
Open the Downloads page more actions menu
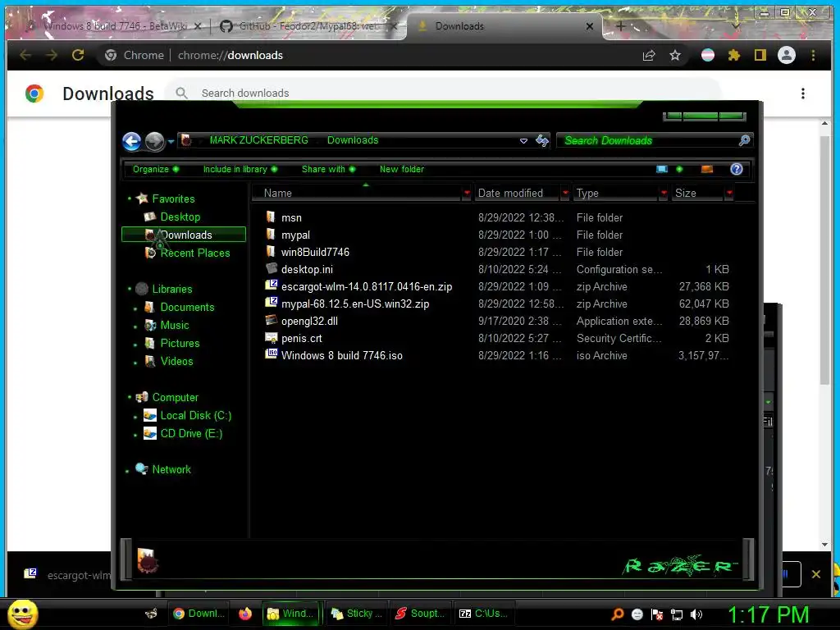(x=802, y=94)
